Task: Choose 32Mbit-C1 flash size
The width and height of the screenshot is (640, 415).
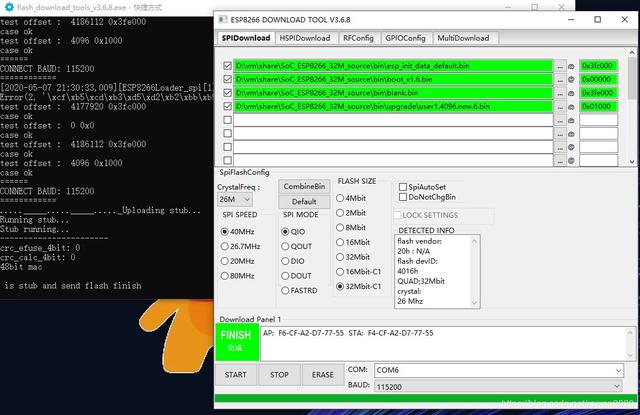Action: pyautogui.click(x=358, y=286)
